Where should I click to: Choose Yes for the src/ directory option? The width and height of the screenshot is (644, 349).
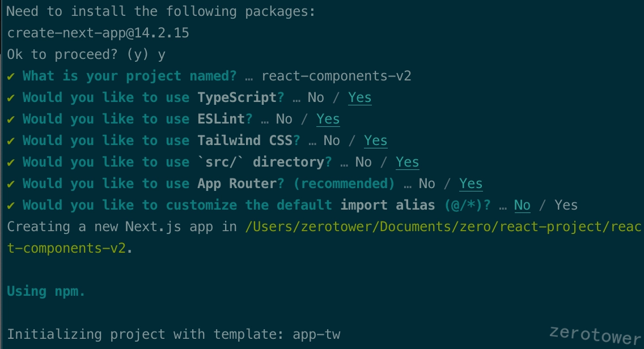(407, 162)
